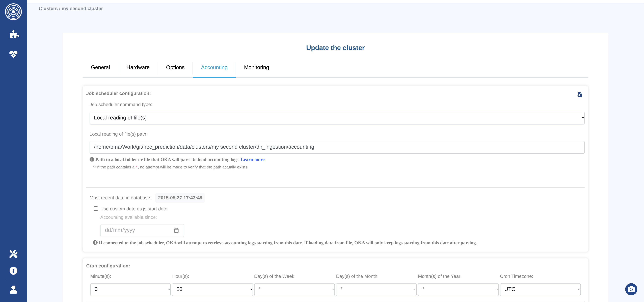This screenshot has height=302, width=644.
Task: Click the local file path input field
Action: click(337, 147)
